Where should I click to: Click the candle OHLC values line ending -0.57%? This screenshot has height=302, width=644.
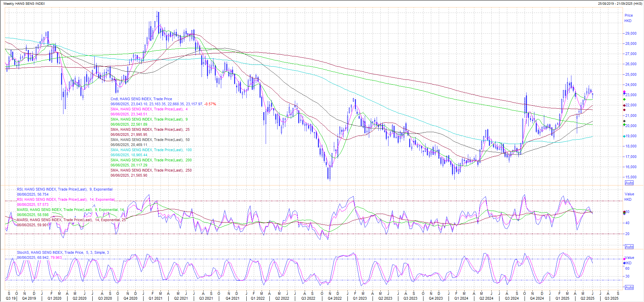163,104
